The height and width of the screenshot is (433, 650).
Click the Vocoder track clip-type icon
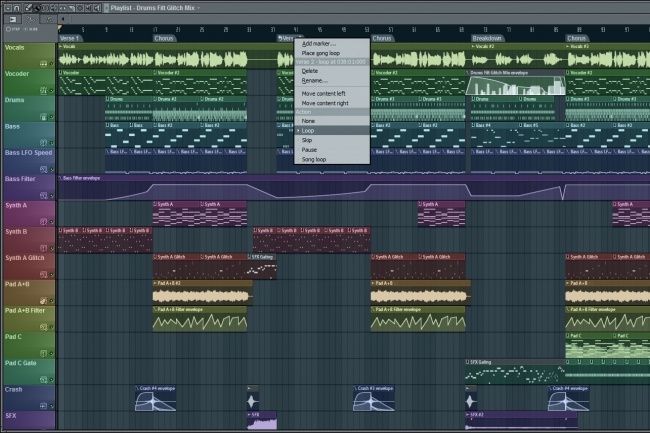(44, 90)
